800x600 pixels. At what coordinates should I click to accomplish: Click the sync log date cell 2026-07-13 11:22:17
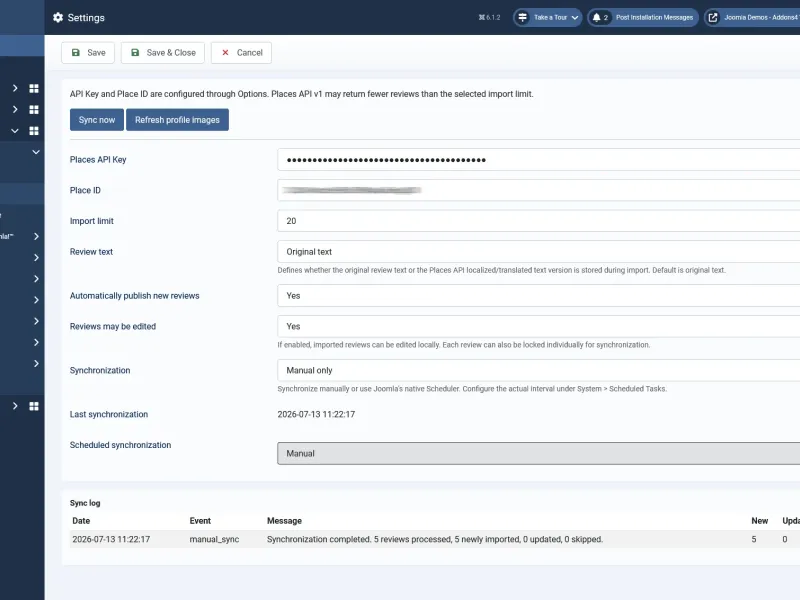tap(111, 539)
